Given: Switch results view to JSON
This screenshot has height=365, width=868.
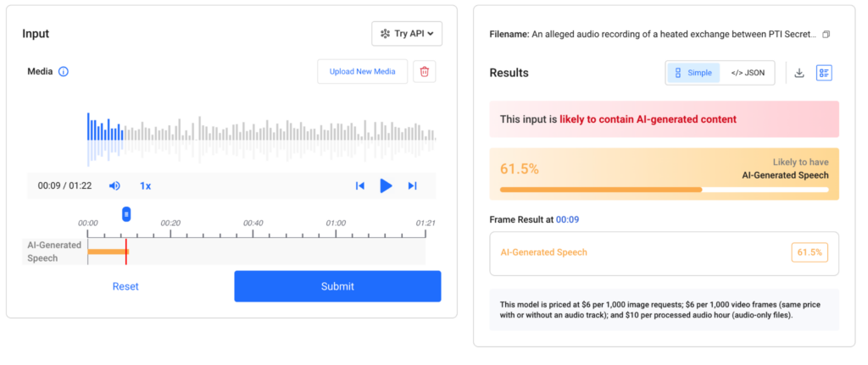Looking at the screenshot, I should pos(746,73).
